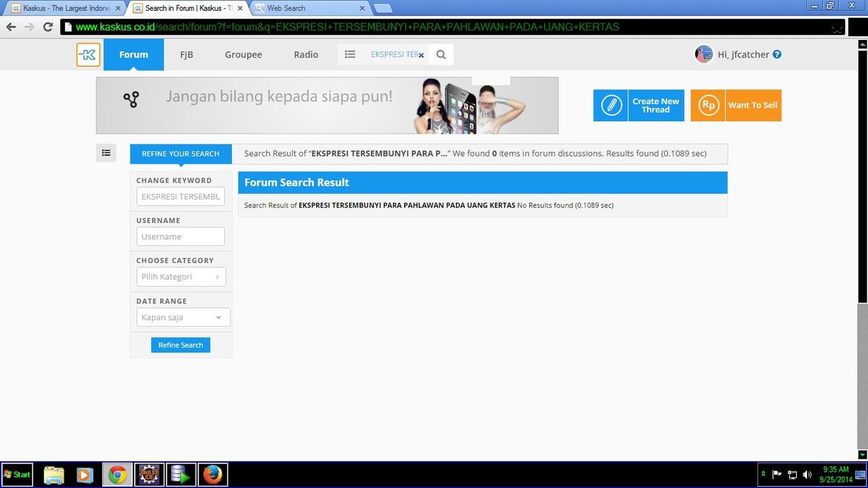Image resolution: width=868 pixels, height=488 pixels.
Task: Clear the search keyword with x
Action: coord(421,55)
